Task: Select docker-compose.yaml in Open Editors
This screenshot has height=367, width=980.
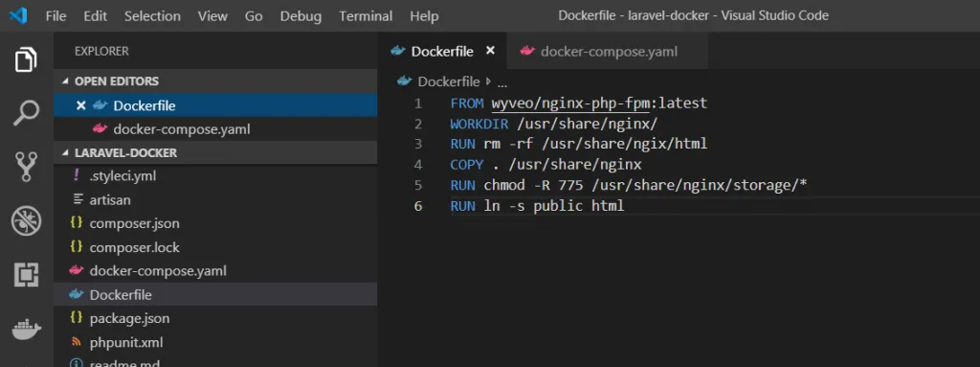Action: click(215, 129)
